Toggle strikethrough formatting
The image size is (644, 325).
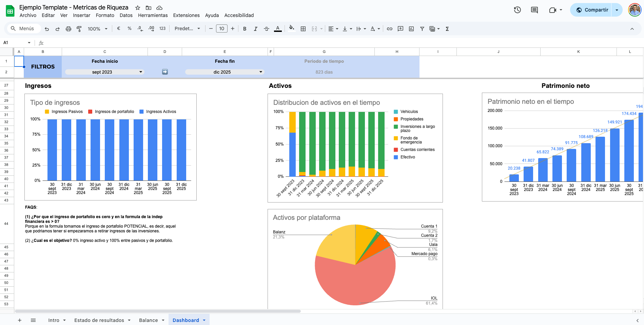(x=267, y=29)
